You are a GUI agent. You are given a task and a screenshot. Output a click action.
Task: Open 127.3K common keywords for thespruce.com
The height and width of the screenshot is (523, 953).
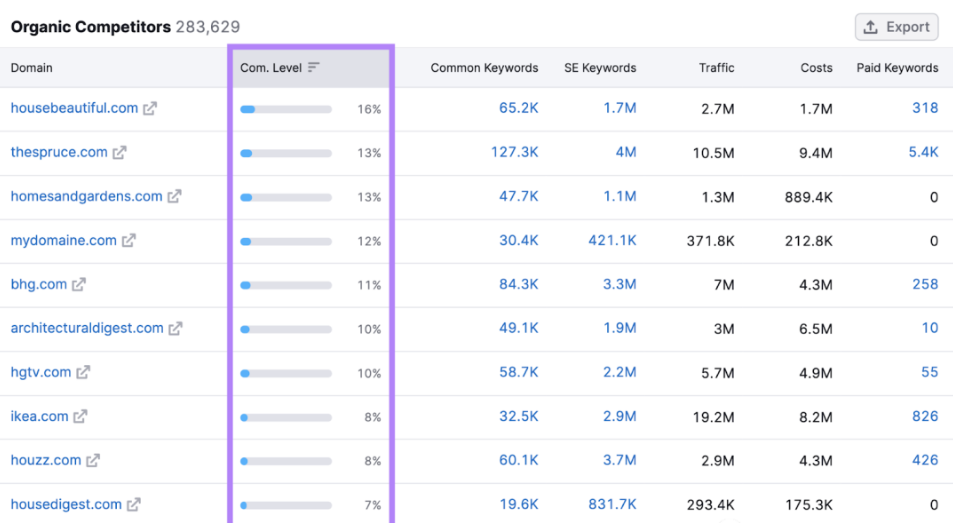point(514,152)
